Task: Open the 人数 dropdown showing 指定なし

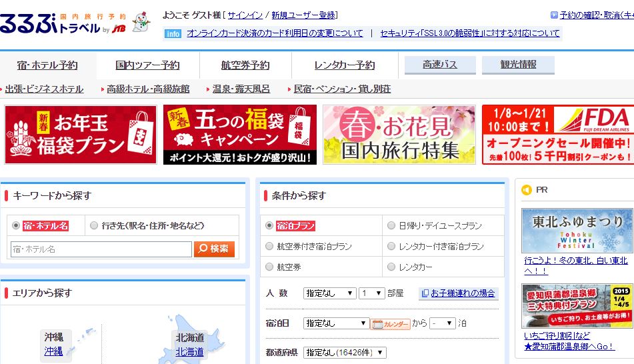Action: pyautogui.click(x=329, y=293)
